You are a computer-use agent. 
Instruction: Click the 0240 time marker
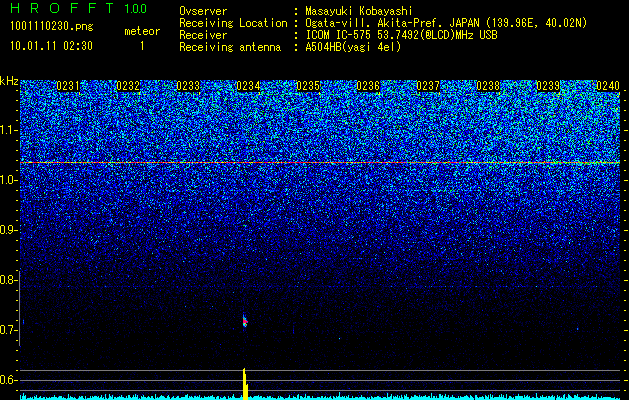(x=608, y=86)
